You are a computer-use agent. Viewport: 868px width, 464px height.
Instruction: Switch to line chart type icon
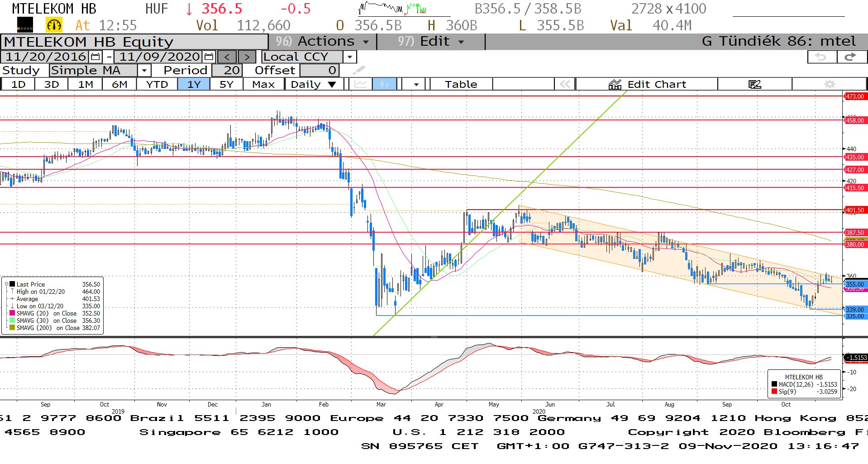(361, 84)
